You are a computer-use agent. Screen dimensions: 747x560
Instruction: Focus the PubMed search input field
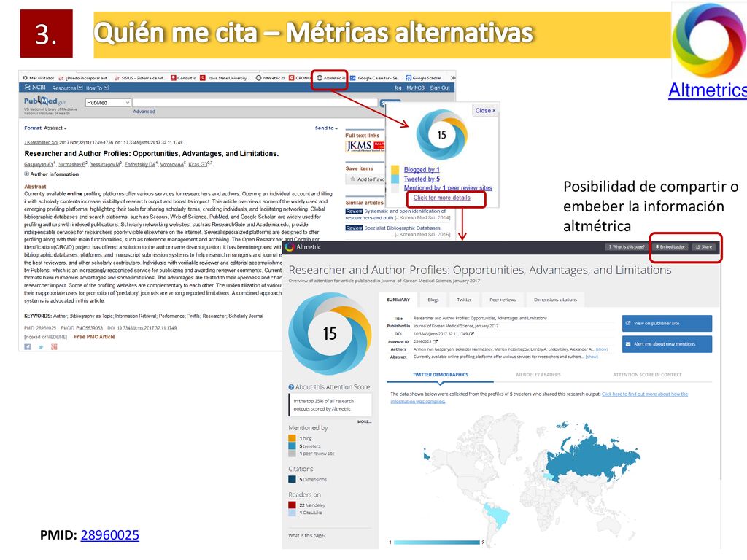tap(255, 102)
